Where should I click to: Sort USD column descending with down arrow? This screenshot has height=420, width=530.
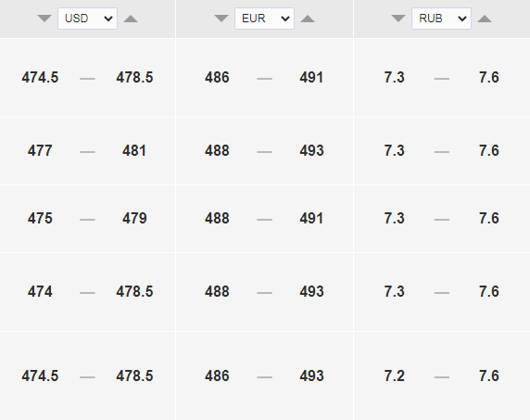(44, 19)
